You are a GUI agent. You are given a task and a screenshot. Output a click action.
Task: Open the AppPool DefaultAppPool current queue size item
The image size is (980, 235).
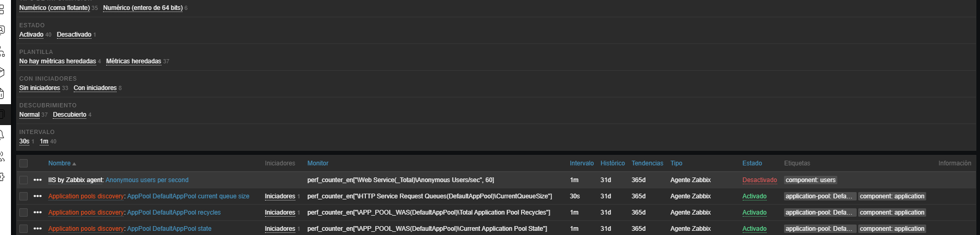(x=188, y=196)
